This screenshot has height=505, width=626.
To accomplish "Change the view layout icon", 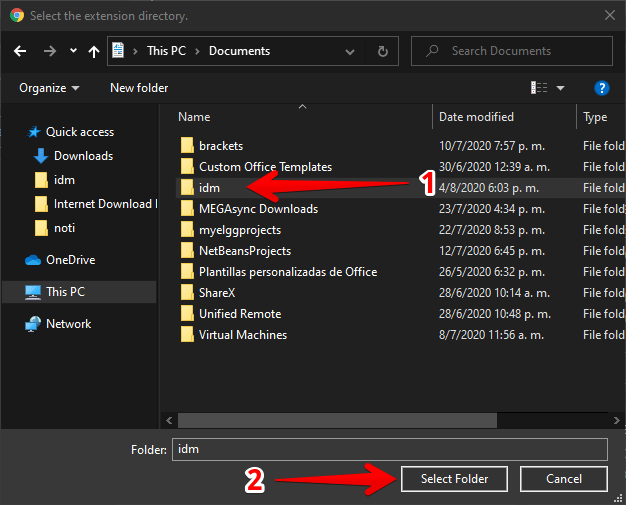I will pyautogui.click(x=539, y=87).
